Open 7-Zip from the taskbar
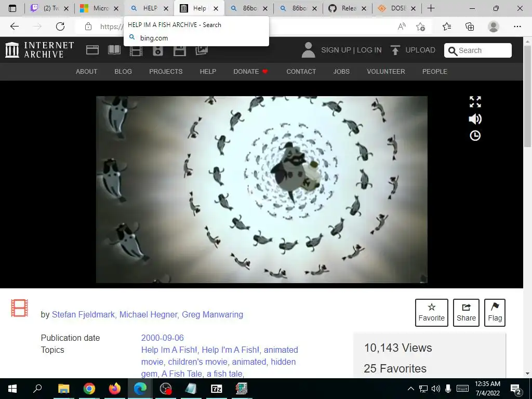Viewport: 532px width, 399px height. tap(216, 389)
